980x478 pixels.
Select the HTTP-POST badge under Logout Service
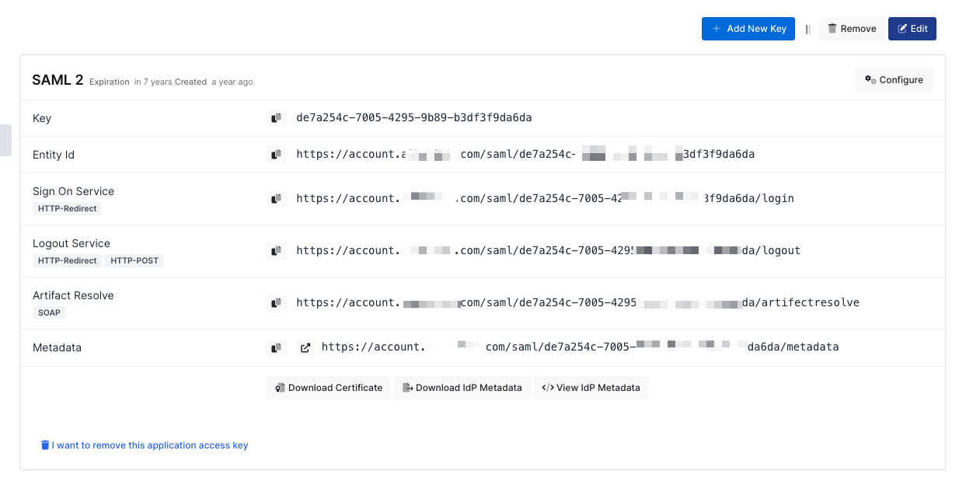pos(134,261)
